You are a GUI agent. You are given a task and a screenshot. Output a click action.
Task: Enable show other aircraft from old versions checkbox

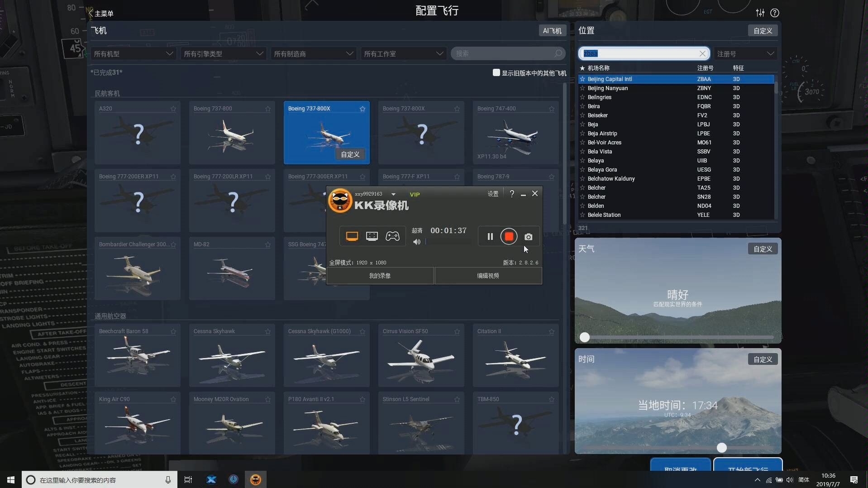click(496, 72)
